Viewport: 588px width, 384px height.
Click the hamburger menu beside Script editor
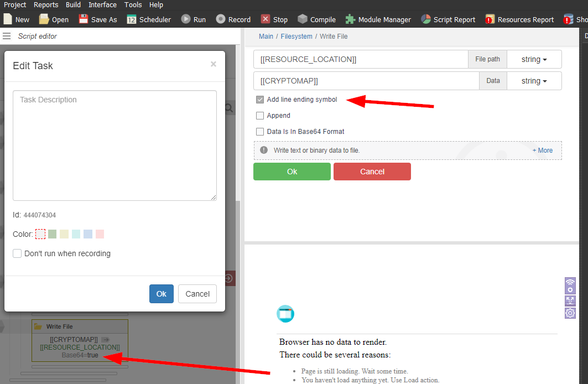[7, 37]
